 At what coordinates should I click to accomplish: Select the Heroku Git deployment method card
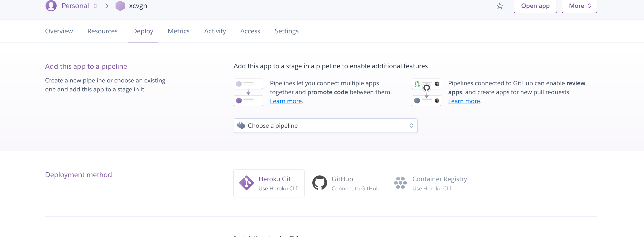point(269,183)
